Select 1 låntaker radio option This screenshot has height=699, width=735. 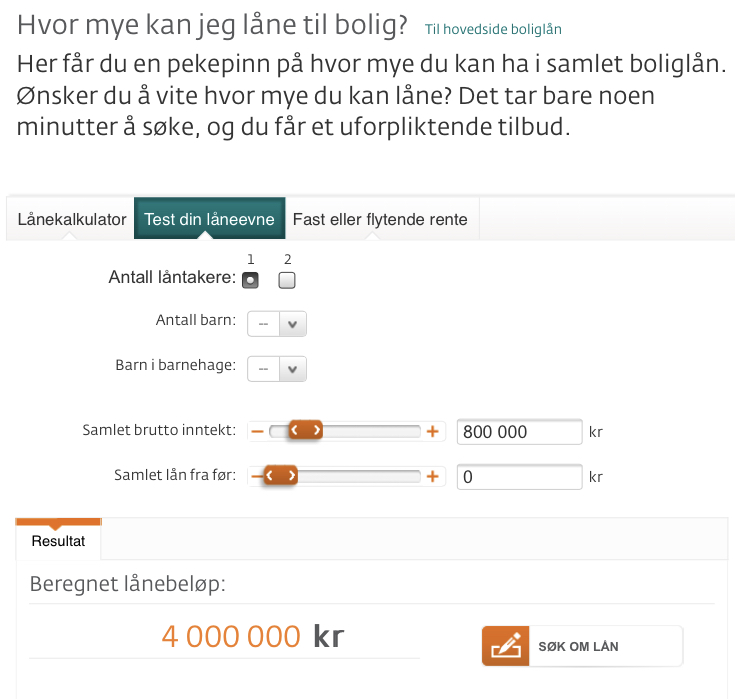(x=250, y=280)
